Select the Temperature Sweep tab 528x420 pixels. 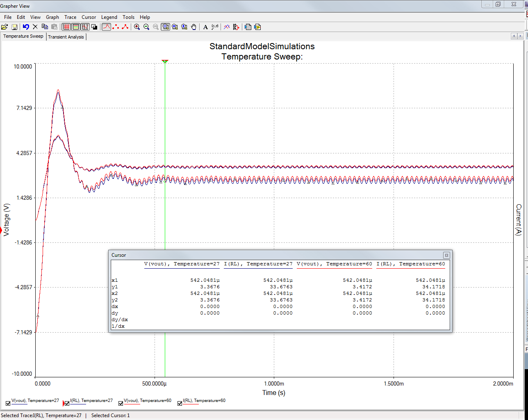pyautogui.click(x=23, y=36)
